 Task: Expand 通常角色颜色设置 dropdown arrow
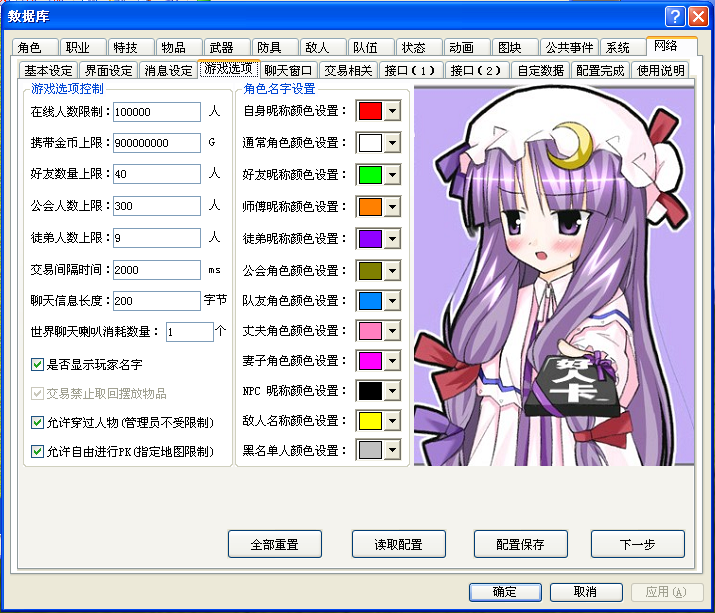392,143
